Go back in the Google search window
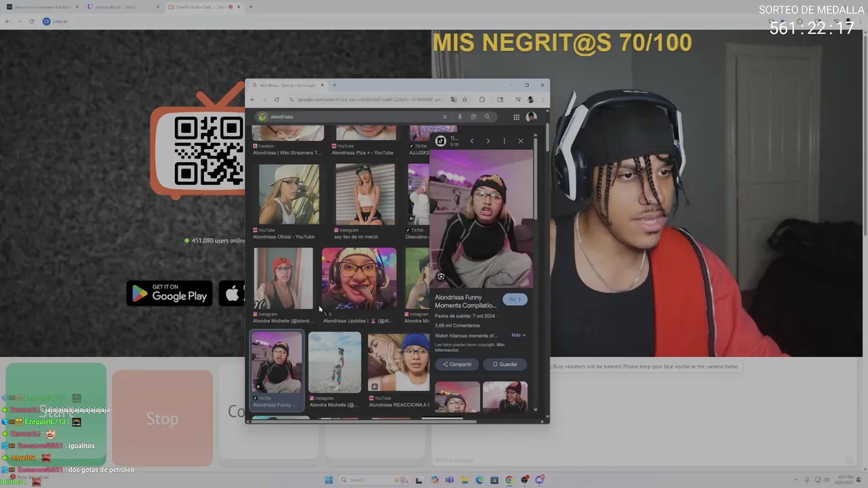Image resolution: width=868 pixels, height=488 pixels. click(252, 100)
